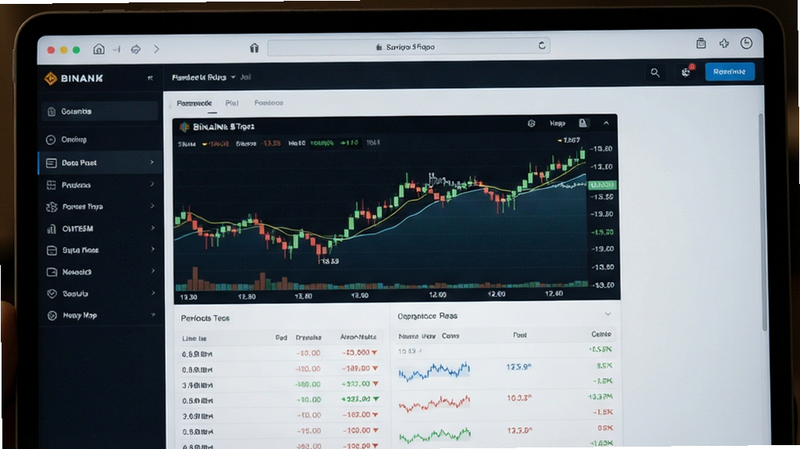Select Doca Paat in the sidebar

pyautogui.click(x=101, y=163)
